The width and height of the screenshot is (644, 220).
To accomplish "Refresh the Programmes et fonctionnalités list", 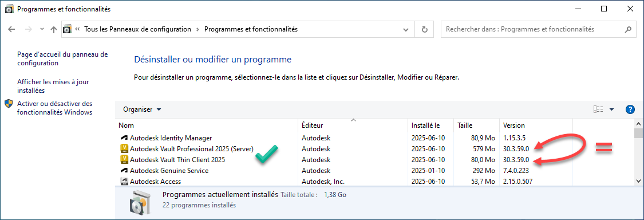I will point(425,30).
